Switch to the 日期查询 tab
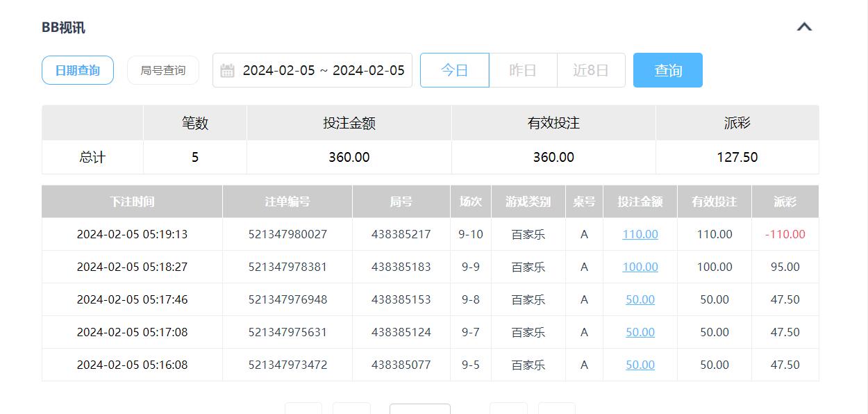868x414 pixels. point(78,70)
